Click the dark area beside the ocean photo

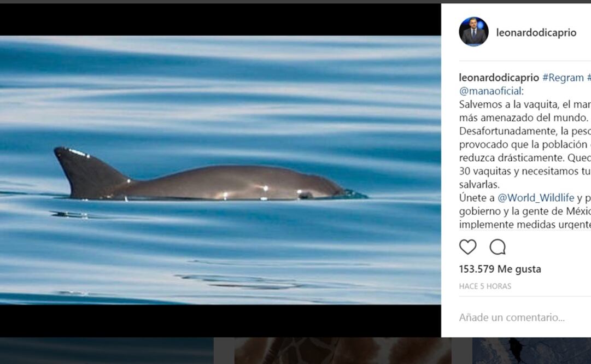219,16
